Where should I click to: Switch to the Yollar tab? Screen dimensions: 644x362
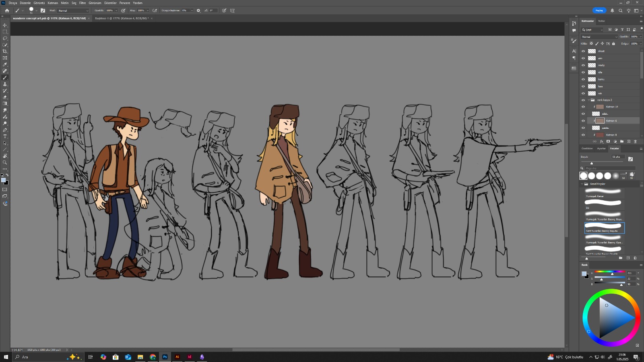click(601, 21)
